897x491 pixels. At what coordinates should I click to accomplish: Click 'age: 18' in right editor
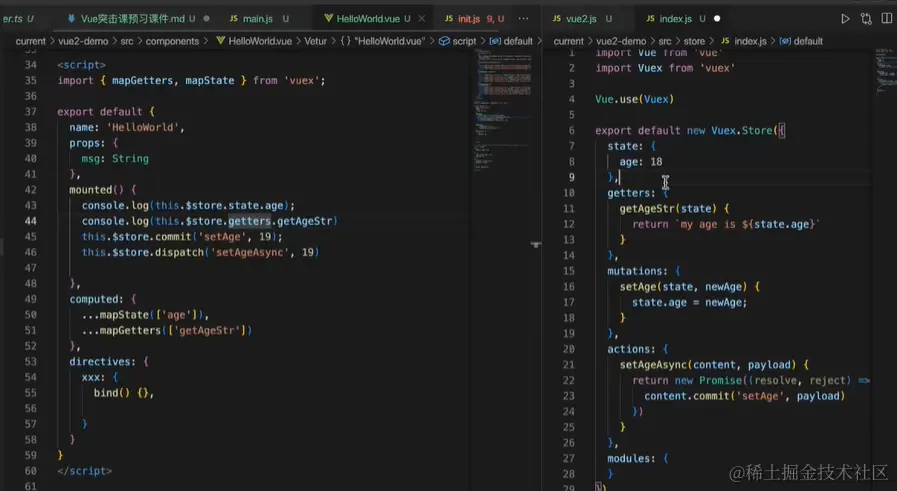tap(641, 162)
